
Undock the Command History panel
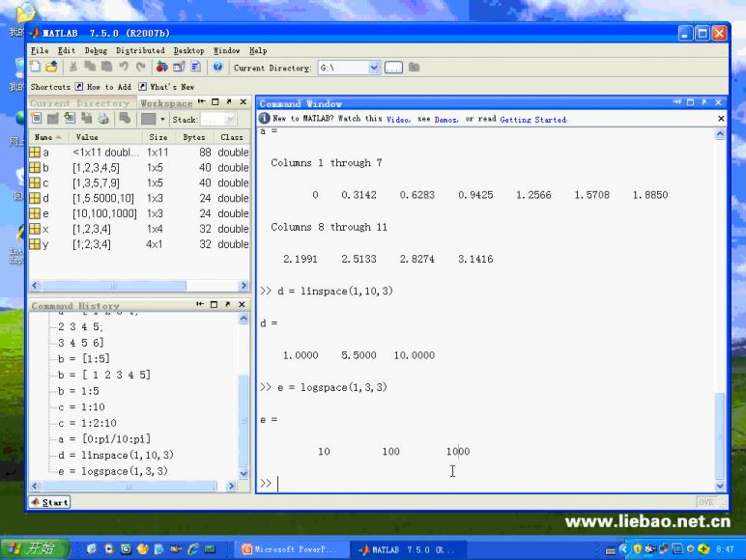pos(227,304)
